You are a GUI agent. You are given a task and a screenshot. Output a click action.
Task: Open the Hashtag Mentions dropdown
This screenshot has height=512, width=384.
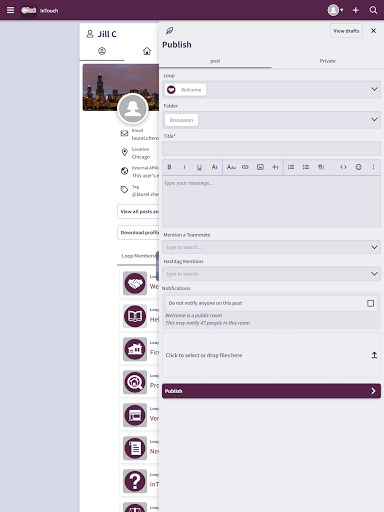(271, 274)
